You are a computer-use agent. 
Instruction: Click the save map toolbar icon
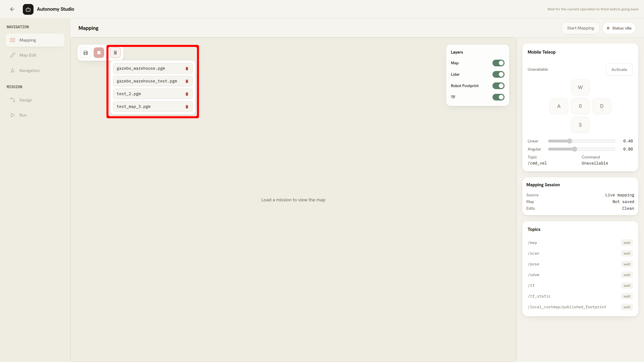(x=85, y=53)
